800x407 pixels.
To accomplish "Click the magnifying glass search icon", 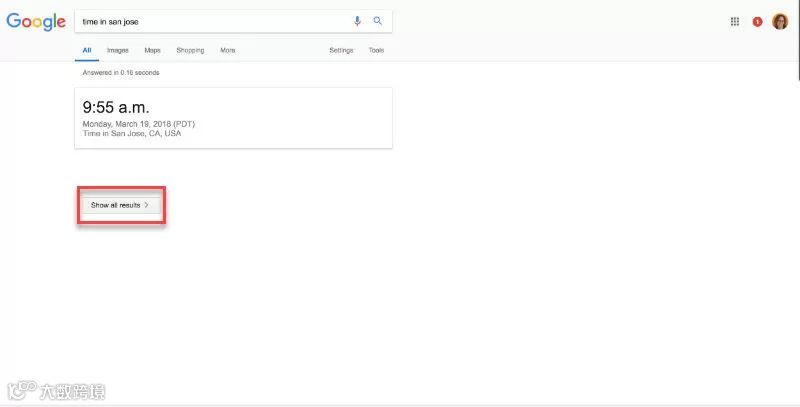I will [378, 21].
